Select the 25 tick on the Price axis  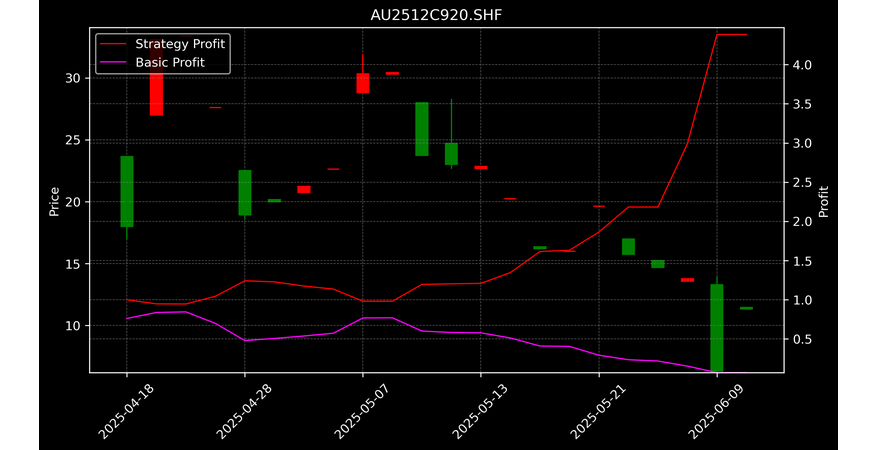(x=73, y=140)
